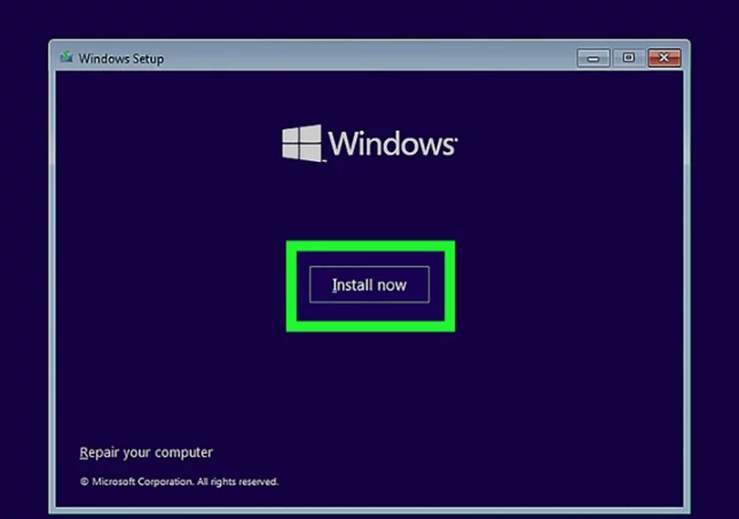Minimize the Windows Setup window
This screenshot has width=739, height=519.
pos(593,58)
